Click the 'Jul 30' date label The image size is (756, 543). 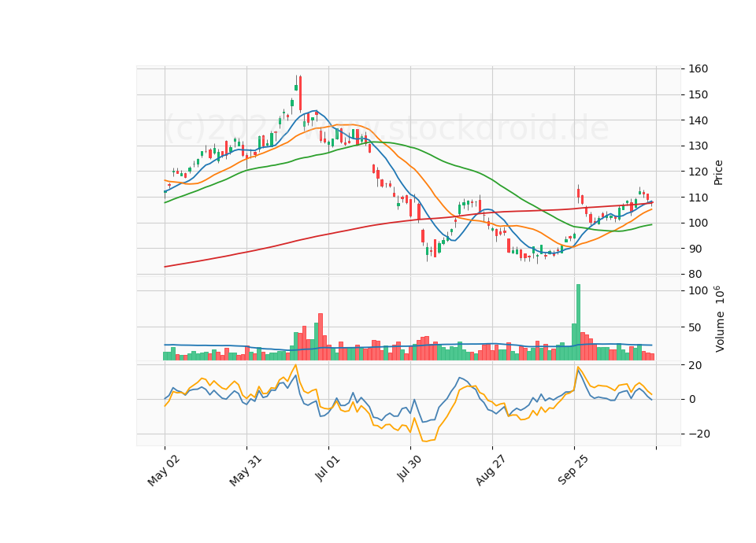pos(409,468)
